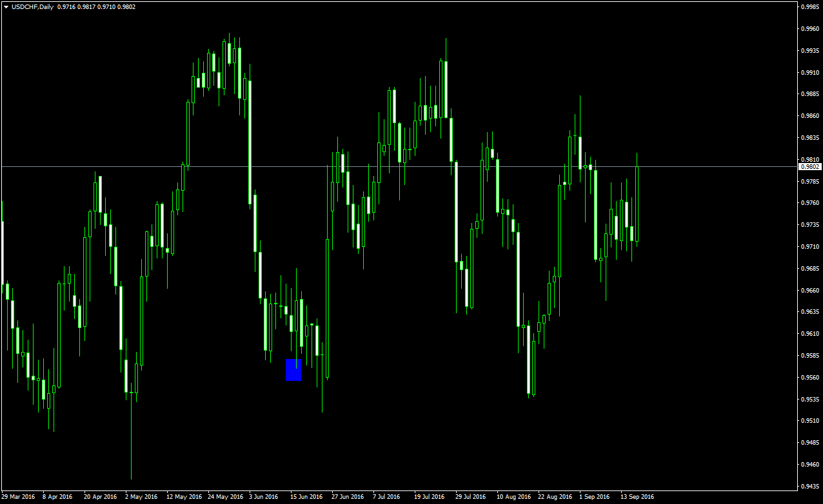823x504 pixels.
Task: Click the 0.9985 price axis label
Action: (x=810, y=7)
